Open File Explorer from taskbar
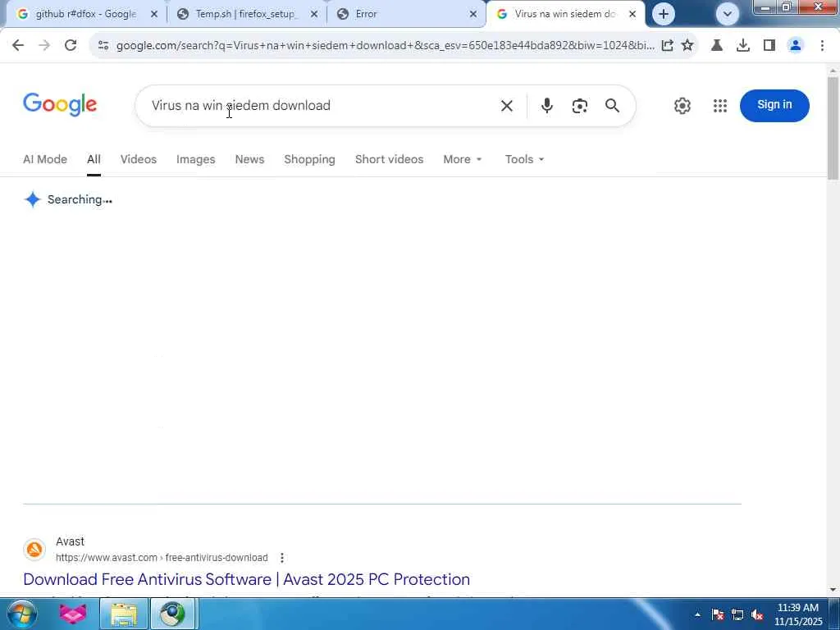This screenshot has height=630, width=840. click(123, 614)
